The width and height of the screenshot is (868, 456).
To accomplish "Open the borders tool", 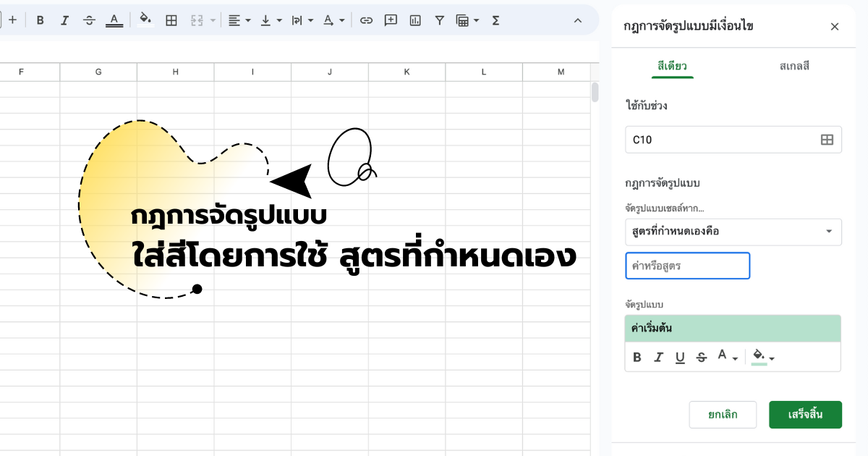I will (171, 20).
